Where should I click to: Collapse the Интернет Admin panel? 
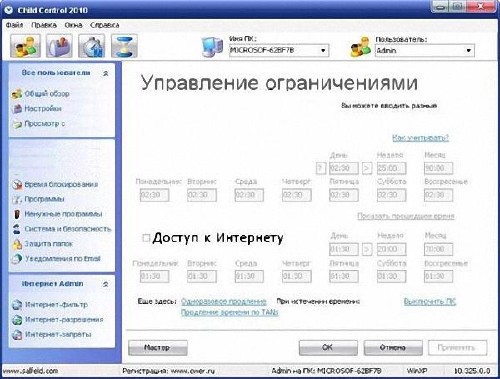(106, 284)
